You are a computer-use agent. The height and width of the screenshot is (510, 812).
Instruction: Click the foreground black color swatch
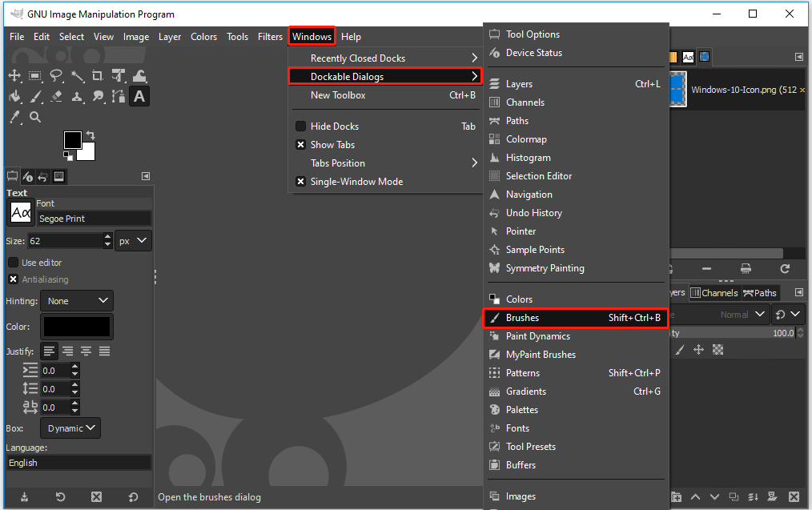click(73, 140)
